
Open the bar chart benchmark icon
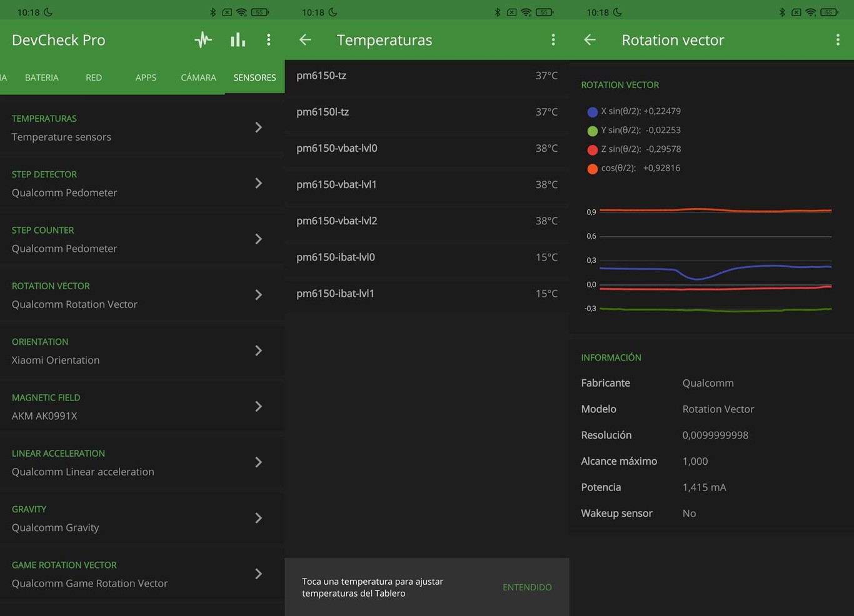[238, 40]
